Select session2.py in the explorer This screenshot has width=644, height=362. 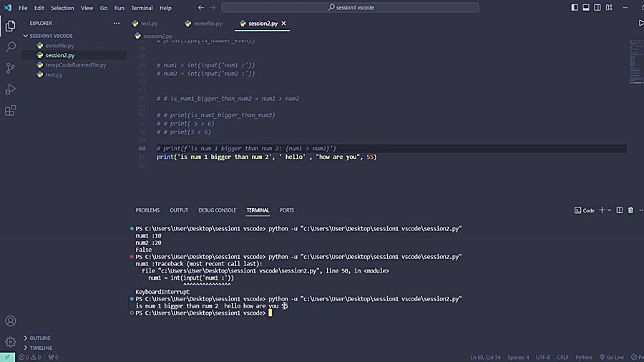(60, 55)
